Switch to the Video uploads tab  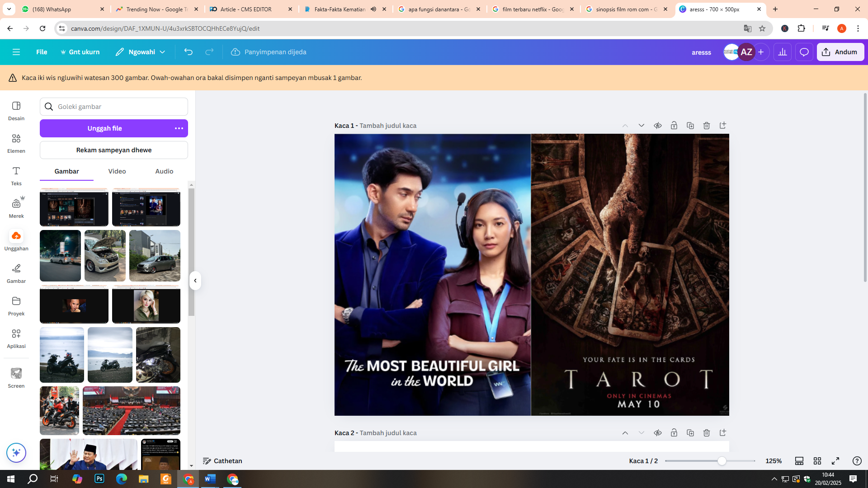(x=117, y=171)
